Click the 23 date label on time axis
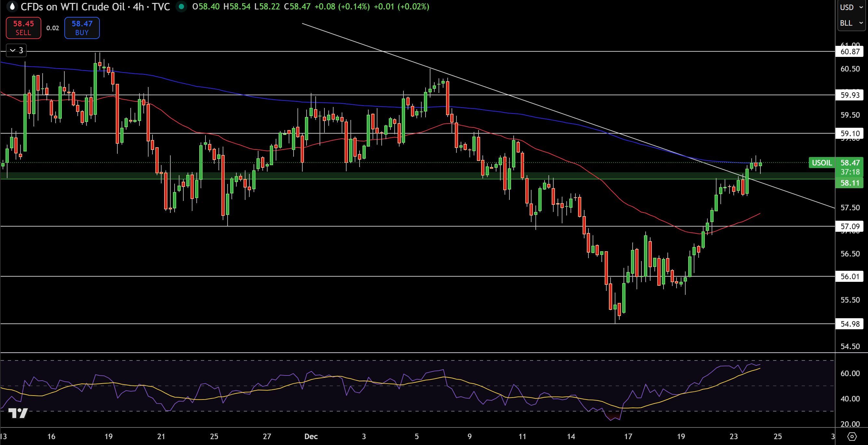Viewport: 868px width, 445px height. pos(733,437)
